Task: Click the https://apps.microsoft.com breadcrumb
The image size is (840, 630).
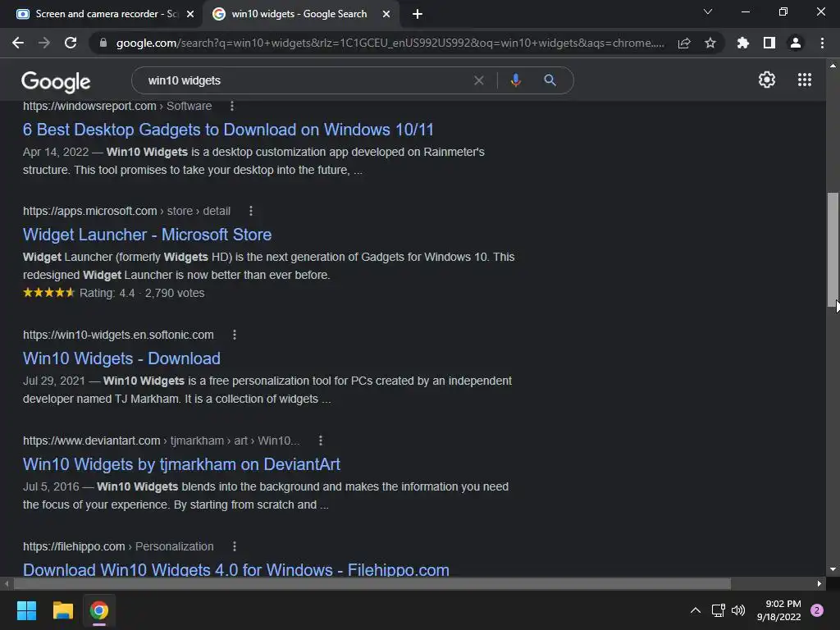Action: point(126,211)
